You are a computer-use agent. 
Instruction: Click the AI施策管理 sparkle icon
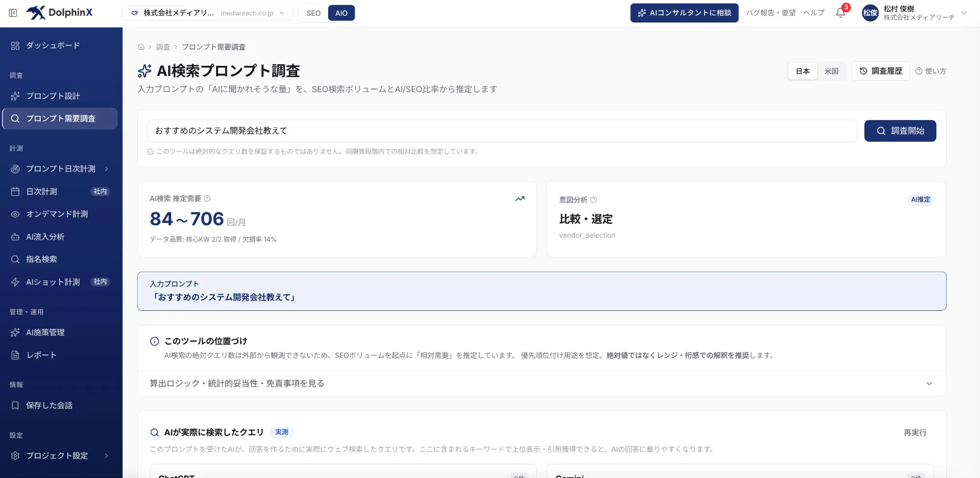[15, 332]
